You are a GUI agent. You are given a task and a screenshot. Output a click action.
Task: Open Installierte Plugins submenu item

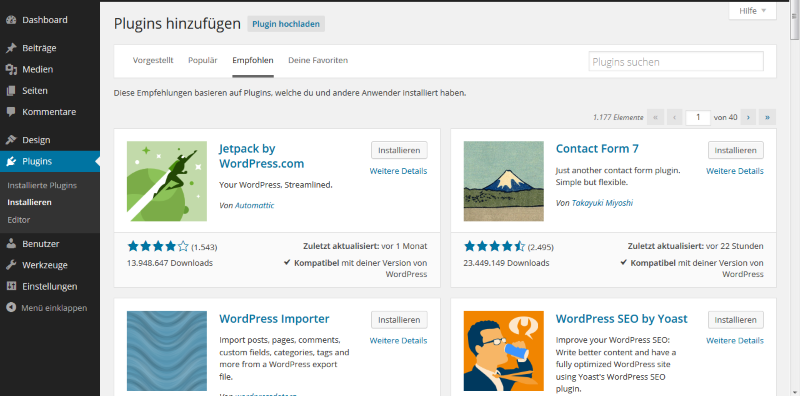pyautogui.click(x=42, y=185)
